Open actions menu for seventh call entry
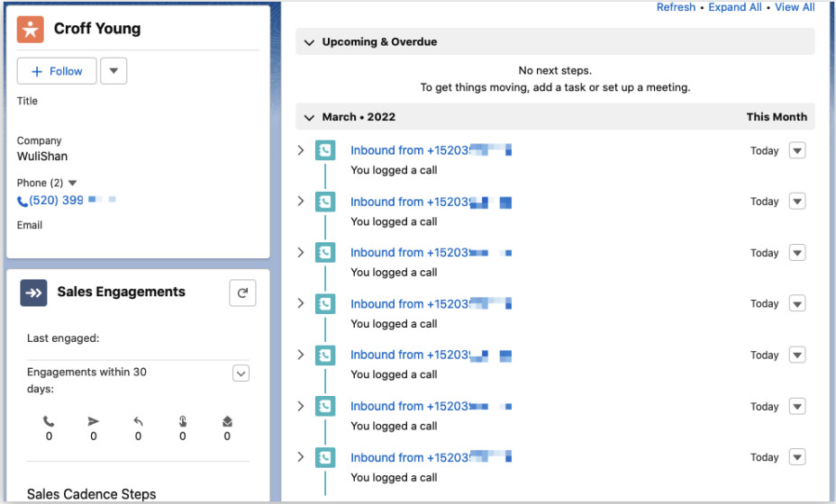Viewport: 836px width, 504px height. (797, 457)
